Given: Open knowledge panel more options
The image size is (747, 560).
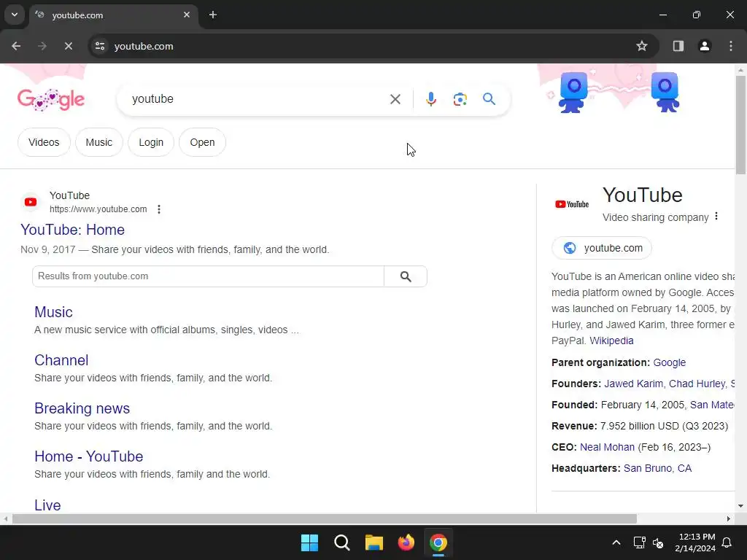Looking at the screenshot, I should [716, 217].
